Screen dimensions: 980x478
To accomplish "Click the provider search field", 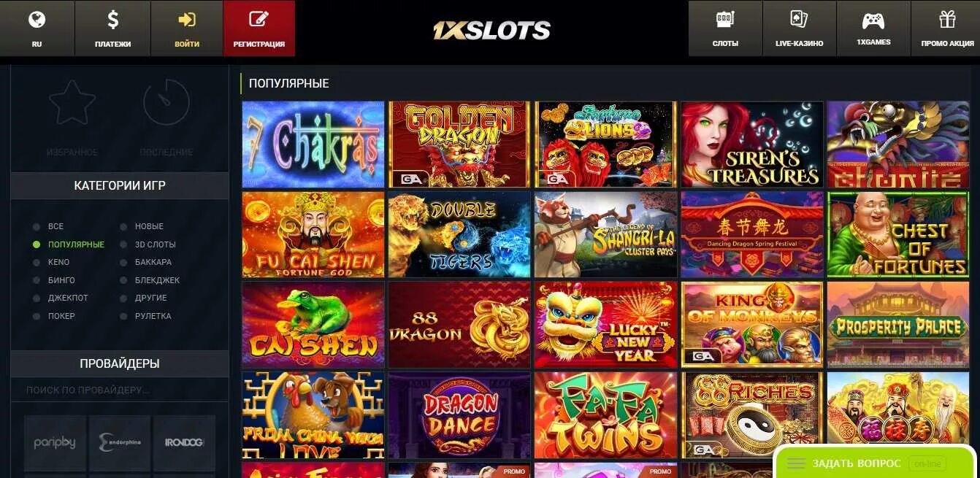I will (x=120, y=390).
